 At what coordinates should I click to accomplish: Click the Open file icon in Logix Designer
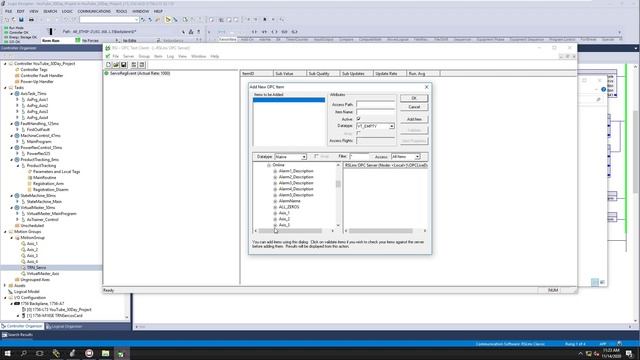(13, 20)
